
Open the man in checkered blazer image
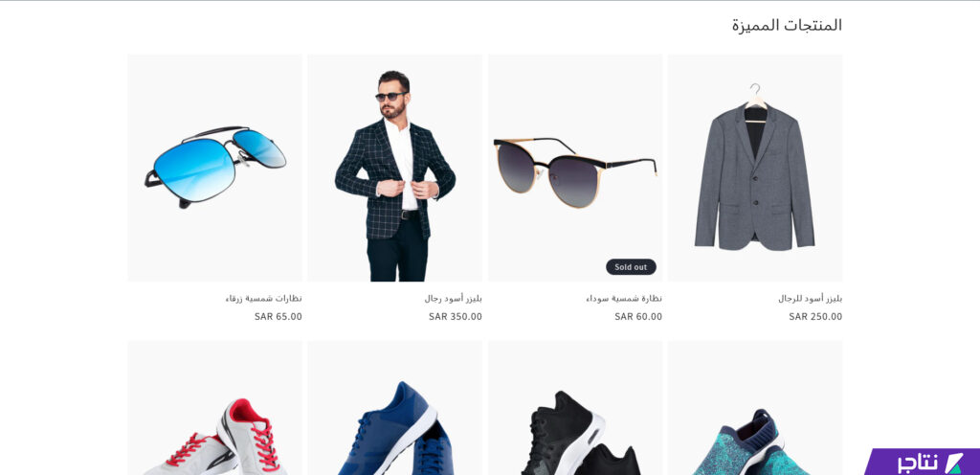pyautogui.click(x=395, y=168)
